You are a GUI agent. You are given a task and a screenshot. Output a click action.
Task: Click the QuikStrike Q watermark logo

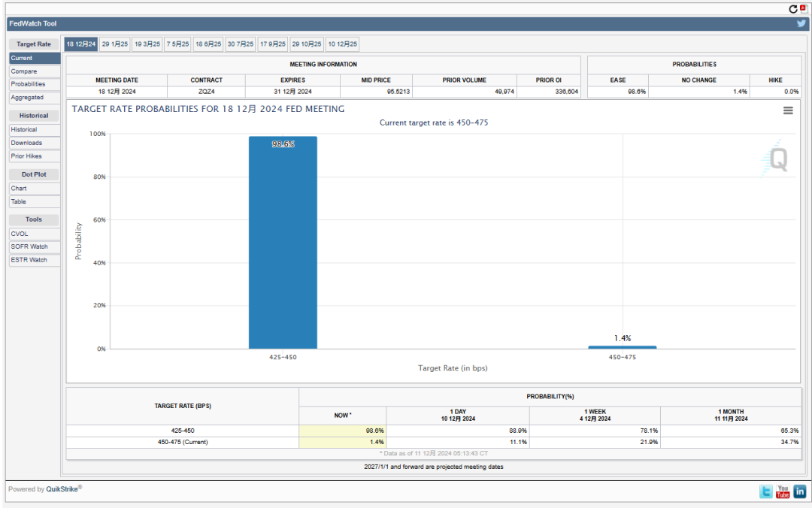[x=777, y=159]
